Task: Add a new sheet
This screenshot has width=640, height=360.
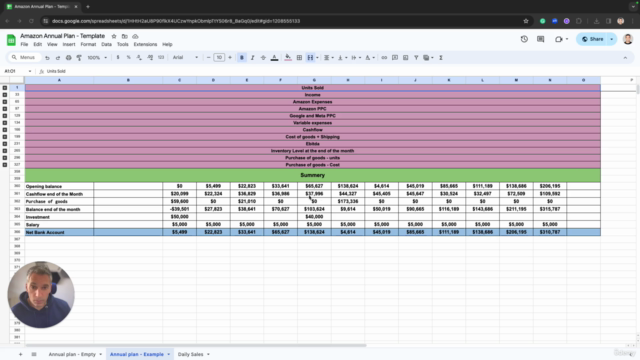Action: tap(20, 354)
